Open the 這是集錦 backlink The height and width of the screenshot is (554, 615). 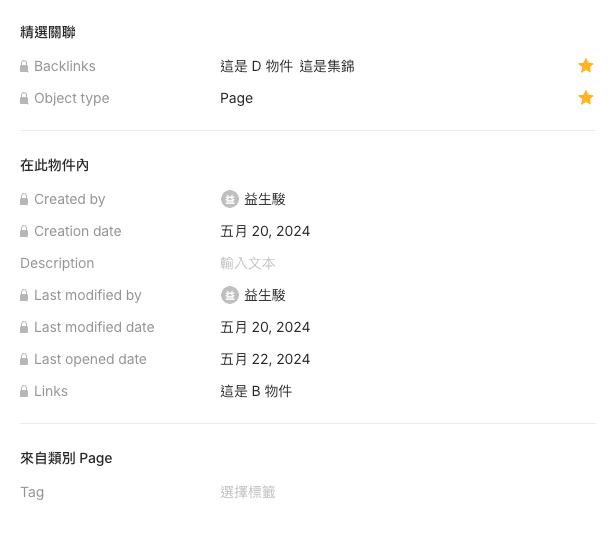(327, 66)
